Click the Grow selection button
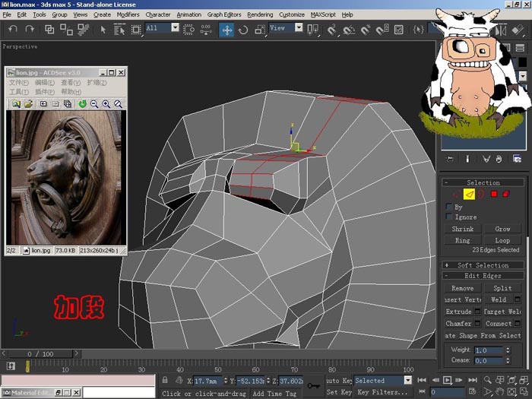 (502, 229)
